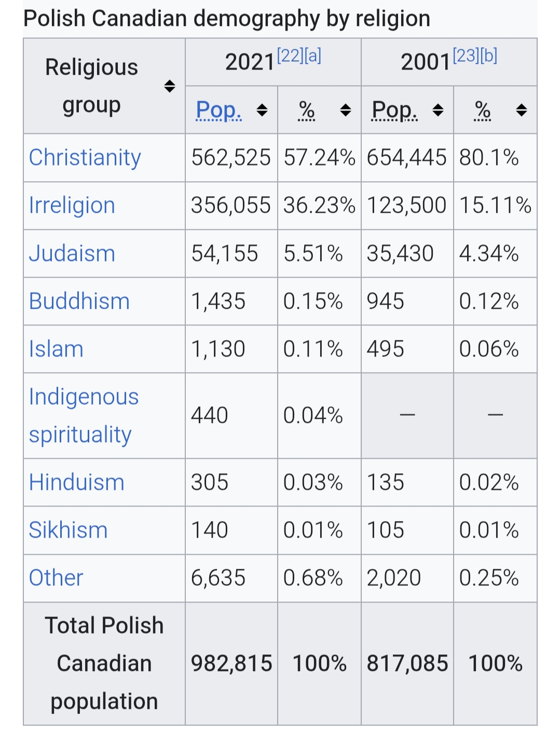
Task: Sort by 2021 percentage column arrows
Action: tap(345, 110)
